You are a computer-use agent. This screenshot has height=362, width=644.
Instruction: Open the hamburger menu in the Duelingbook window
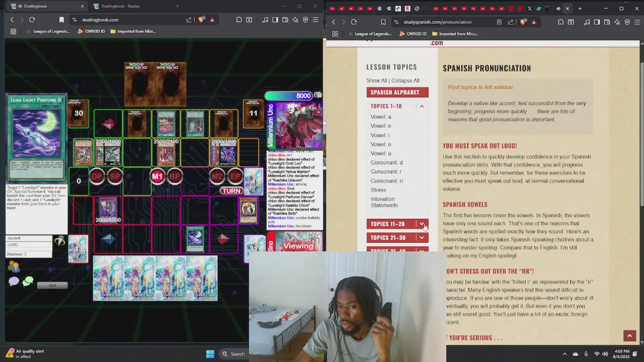pos(315,20)
